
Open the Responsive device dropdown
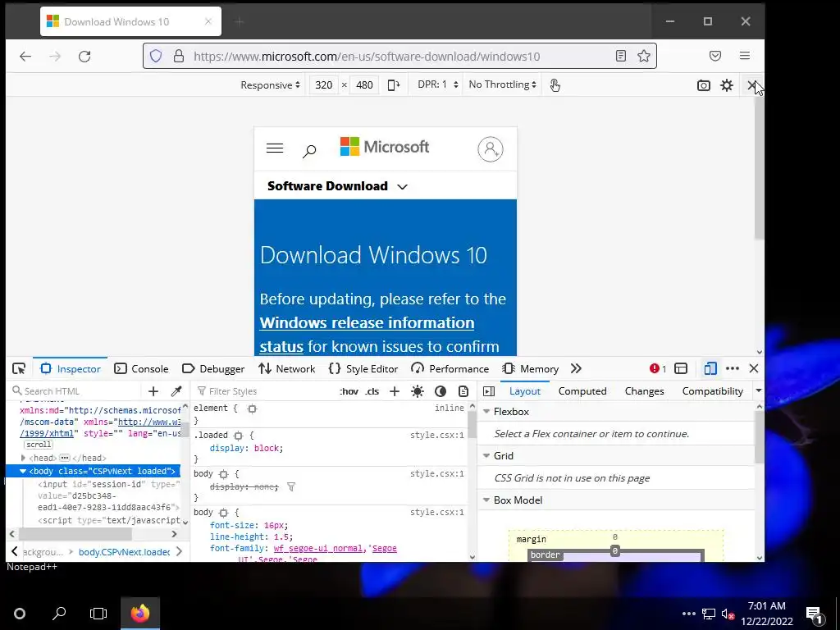click(270, 84)
